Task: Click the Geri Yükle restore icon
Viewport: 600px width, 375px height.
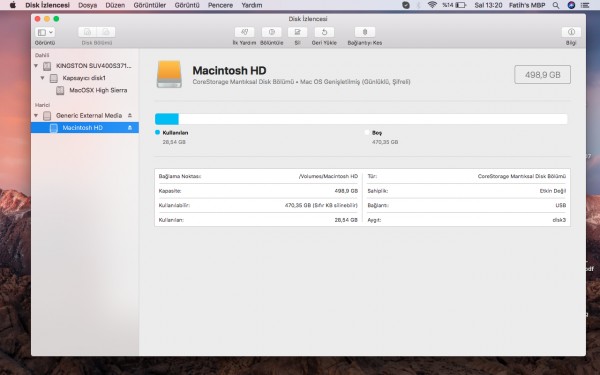Action: pyautogui.click(x=324, y=32)
